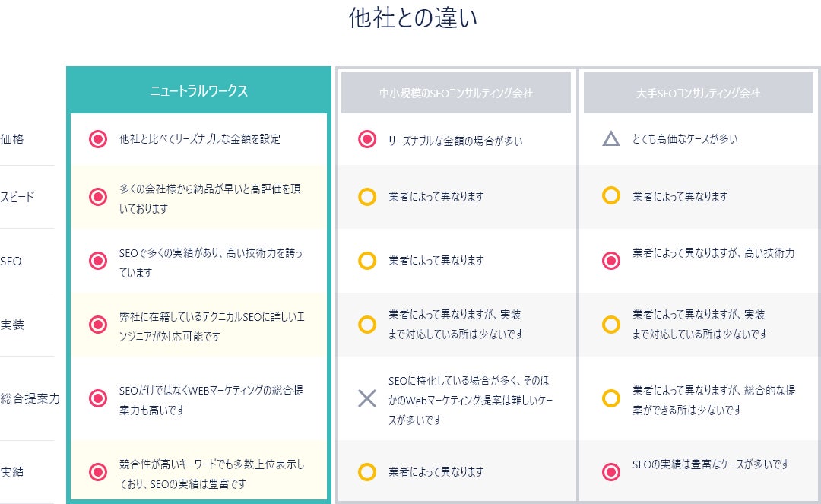The image size is (821, 504).
Task: Click the double-circle icon in Neutral Works' 価格 row
Action: (x=98, y=139)
